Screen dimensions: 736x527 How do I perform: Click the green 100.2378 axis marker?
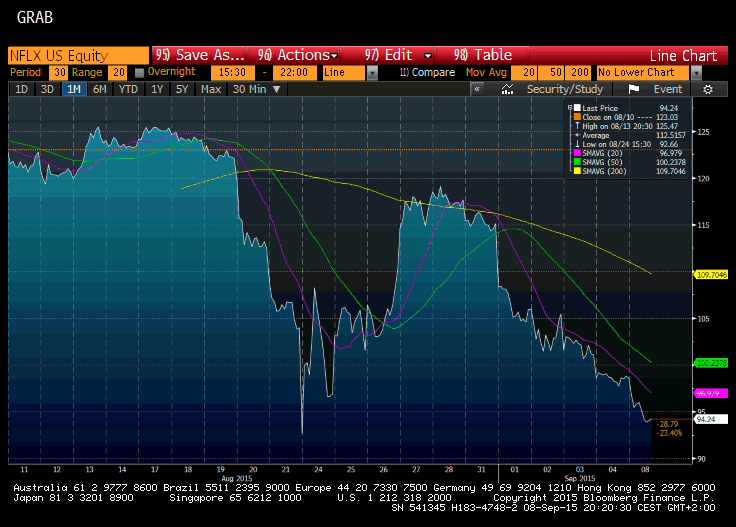[x=711, y=363]
